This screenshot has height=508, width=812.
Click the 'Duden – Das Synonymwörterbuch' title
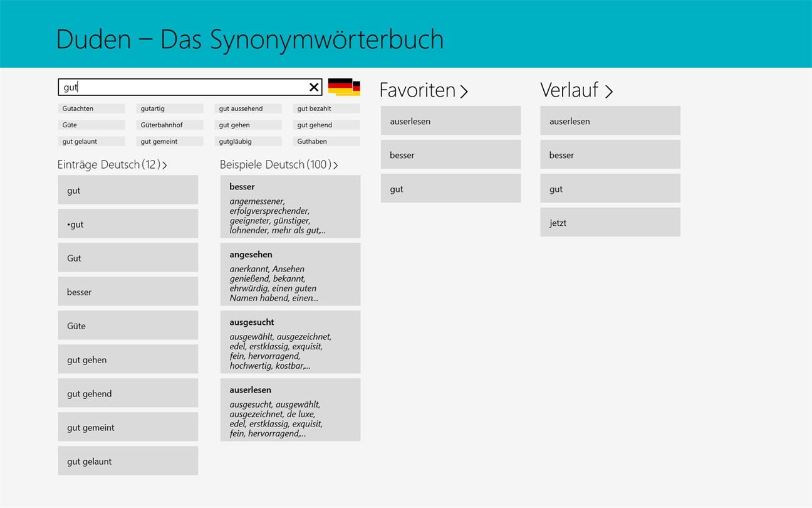point(250,40)
